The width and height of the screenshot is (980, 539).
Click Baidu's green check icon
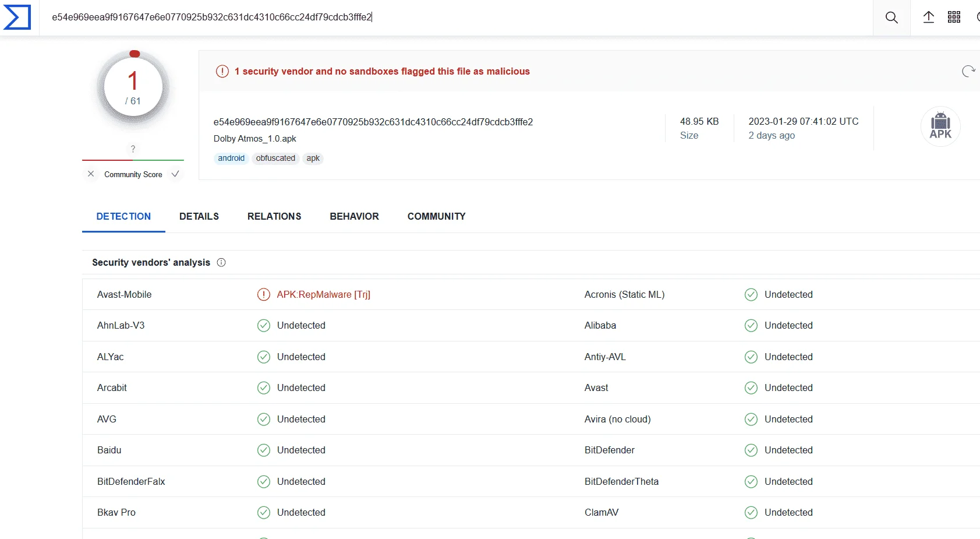[264, 450]
